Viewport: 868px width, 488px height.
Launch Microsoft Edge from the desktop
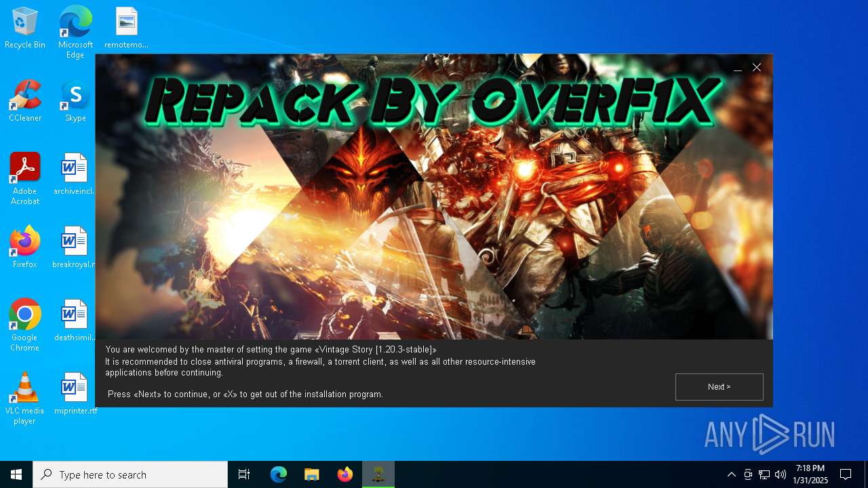pos(75,32)
